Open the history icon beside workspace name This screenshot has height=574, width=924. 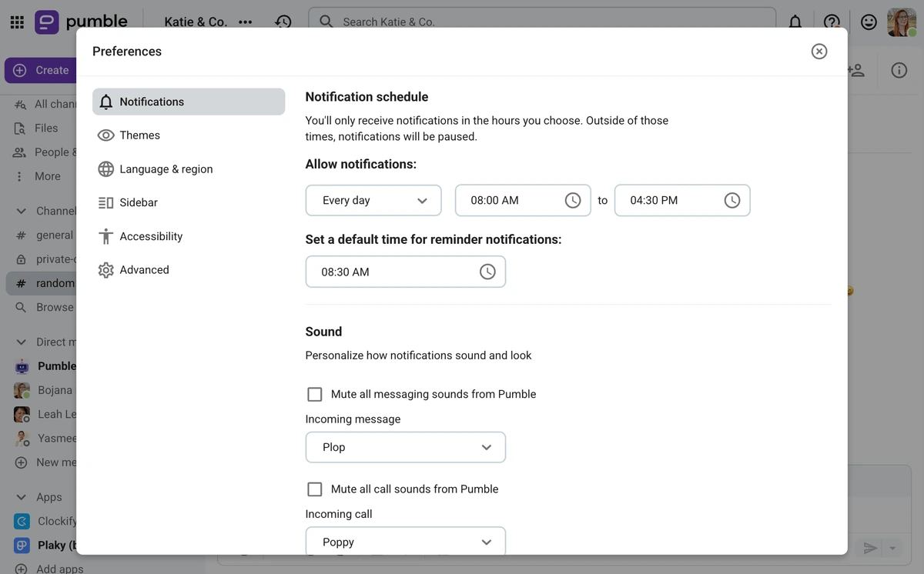pos(283,22)
